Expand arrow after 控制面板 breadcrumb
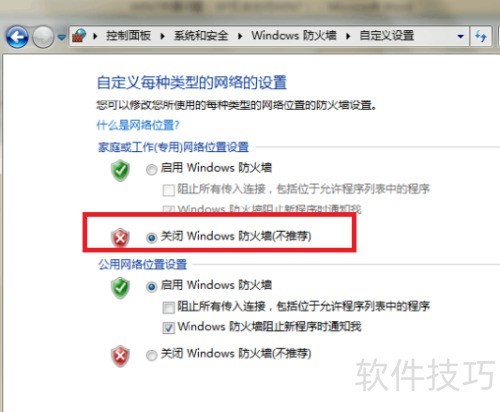The height and width of the screenshot is (412, 500). point(162,36)
